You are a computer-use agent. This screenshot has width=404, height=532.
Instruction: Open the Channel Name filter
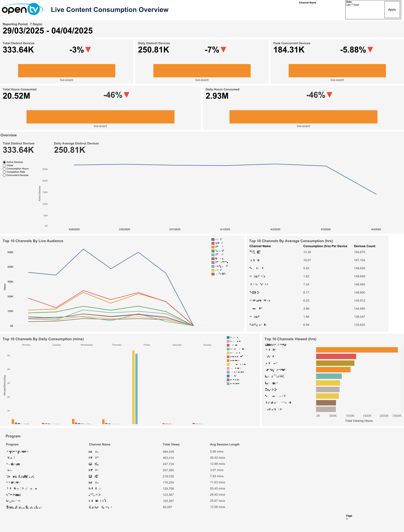307,3
